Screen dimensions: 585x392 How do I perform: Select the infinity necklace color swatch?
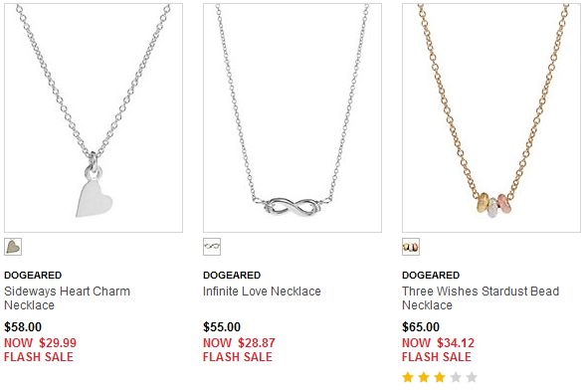coord(212,247)
